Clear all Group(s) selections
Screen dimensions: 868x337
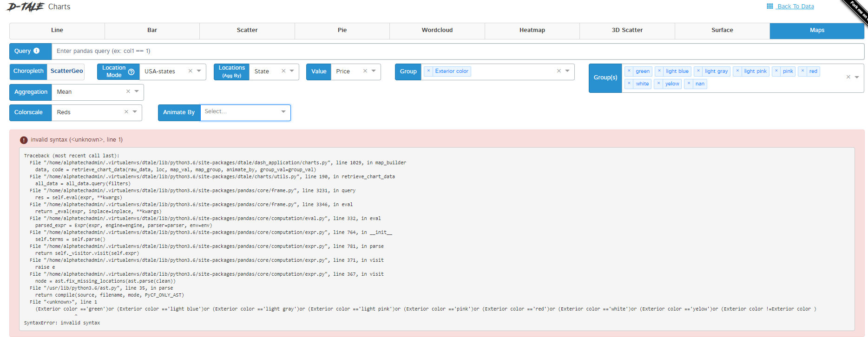click(848, 77)
